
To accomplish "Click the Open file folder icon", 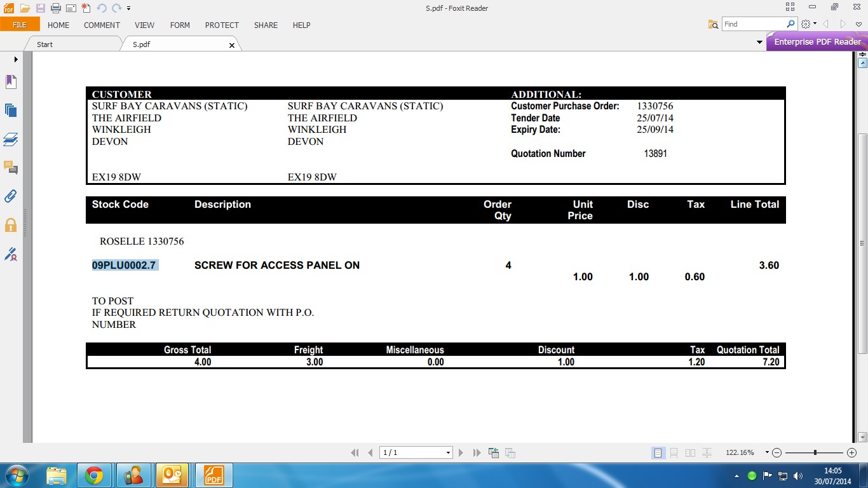I will point(25,8).
